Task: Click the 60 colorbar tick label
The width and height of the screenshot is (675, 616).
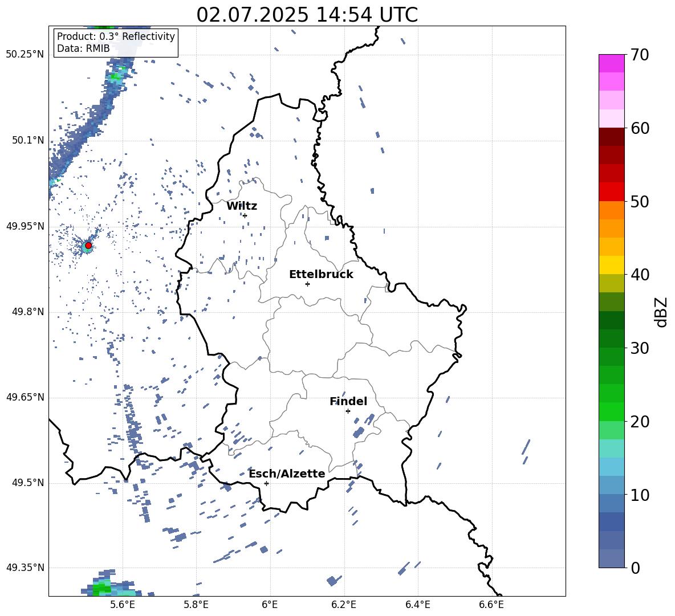Action: click(640, 128)
